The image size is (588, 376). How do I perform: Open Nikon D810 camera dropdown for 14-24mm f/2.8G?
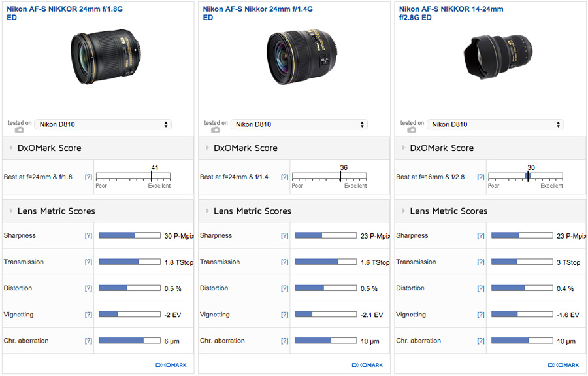495,124
